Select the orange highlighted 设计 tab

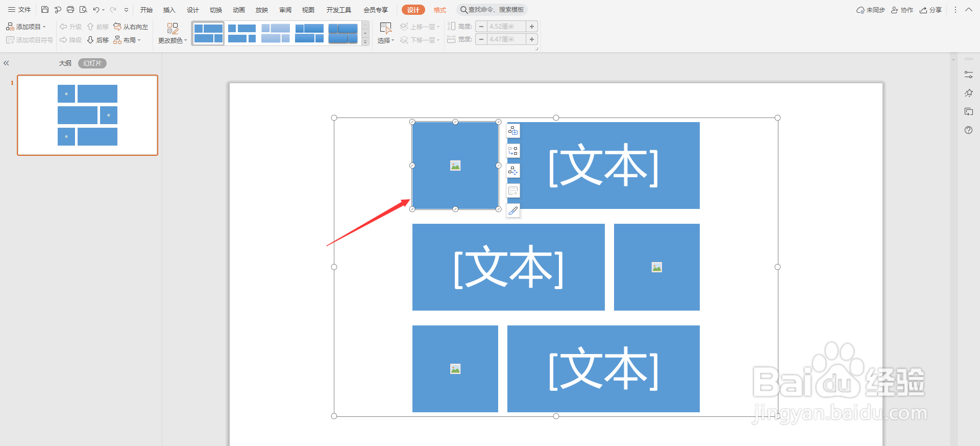click(413, 10)
